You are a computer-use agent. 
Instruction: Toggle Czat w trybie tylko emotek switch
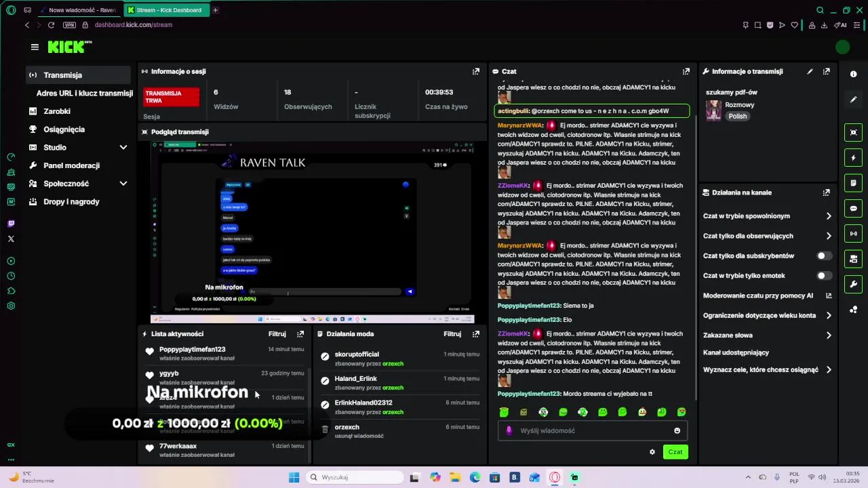824,276
